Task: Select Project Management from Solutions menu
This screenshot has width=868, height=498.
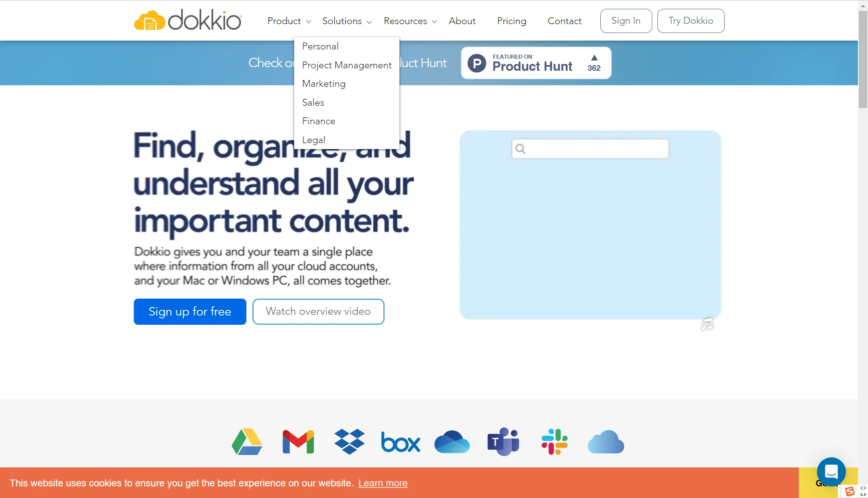Action: (347, 65)
